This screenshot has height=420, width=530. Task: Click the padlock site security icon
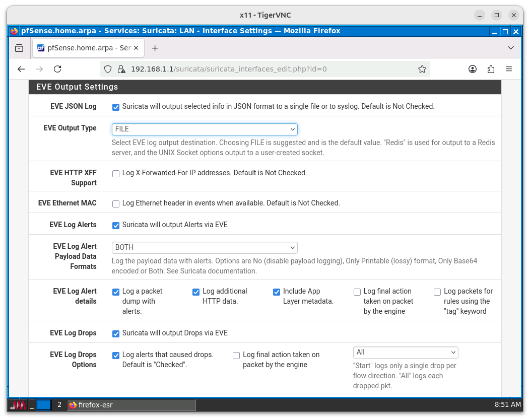121,69
